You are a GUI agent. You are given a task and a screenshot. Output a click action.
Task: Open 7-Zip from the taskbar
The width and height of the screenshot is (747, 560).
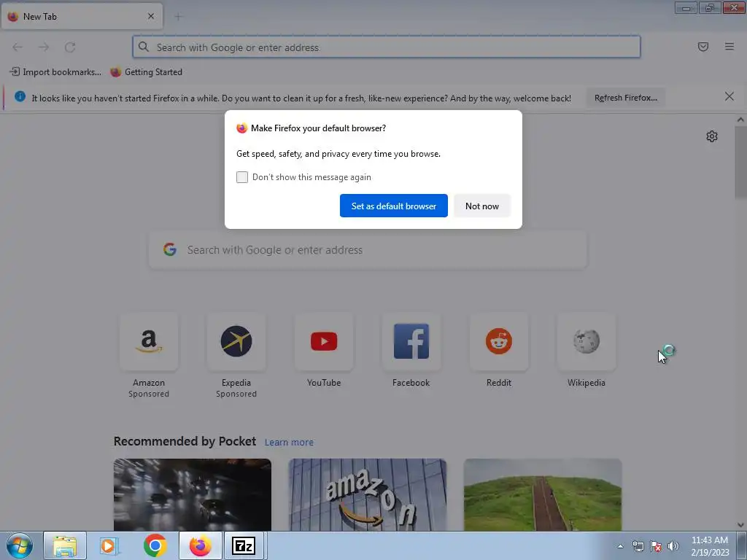coord(244,545)
